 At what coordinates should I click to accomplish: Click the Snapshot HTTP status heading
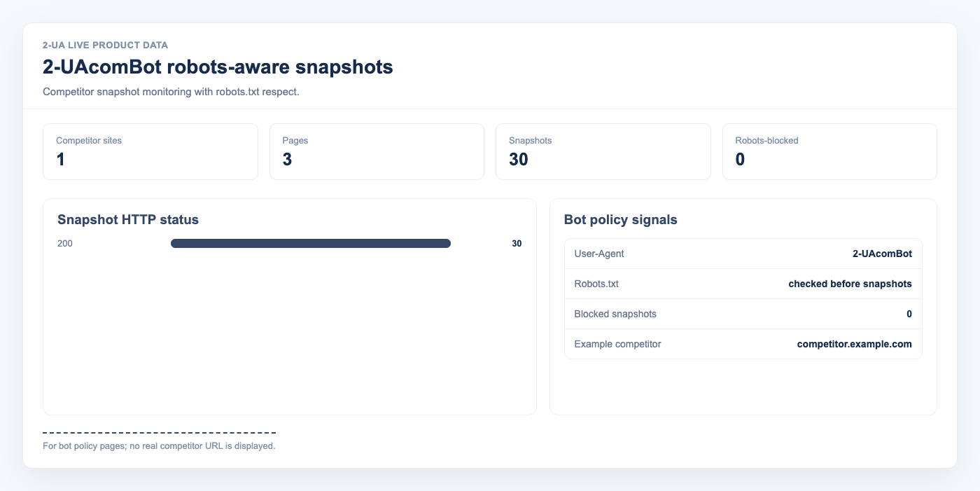(128, 220)
